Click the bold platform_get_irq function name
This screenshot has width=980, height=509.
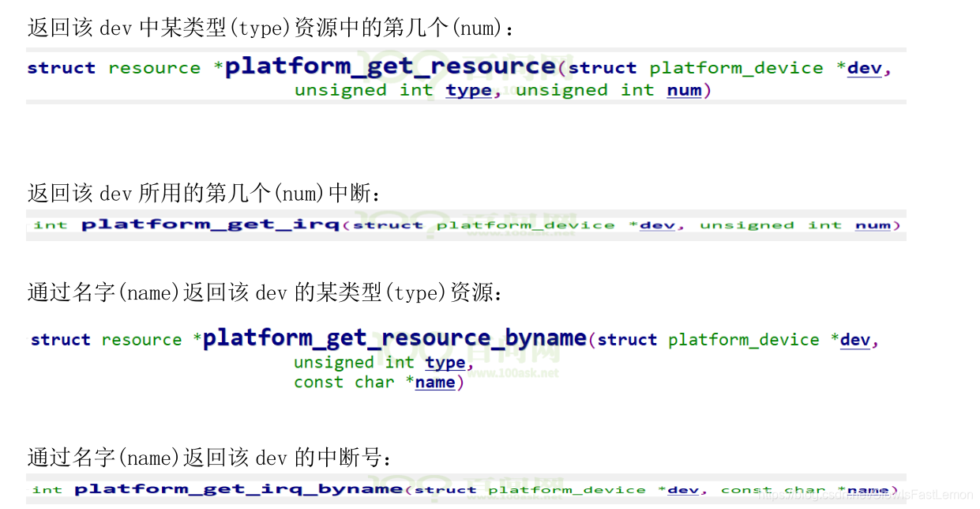[x=210, y=224]
